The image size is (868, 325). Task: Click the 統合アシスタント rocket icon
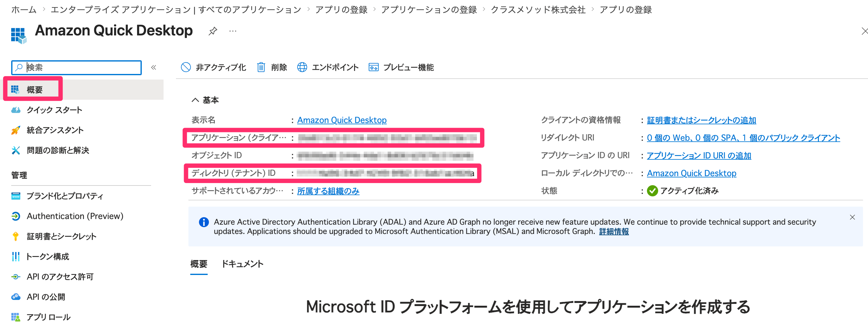[x=16, y=130]
